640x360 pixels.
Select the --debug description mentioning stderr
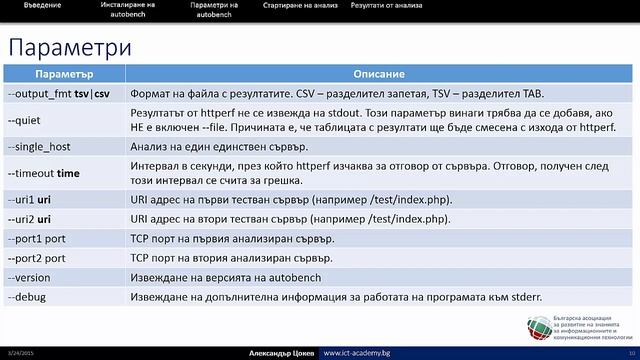pyautogui.click(x=336, y=297)
